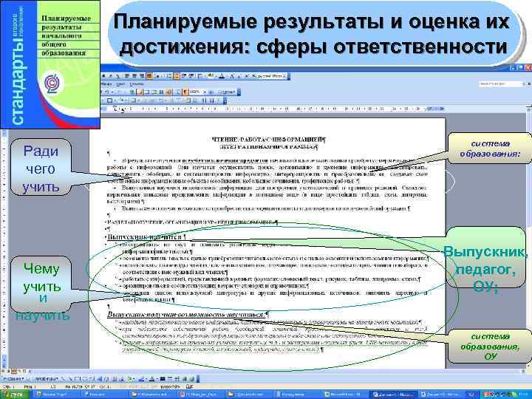The width and height of the screenshot is (532, 399).
Task: Expand the zoom percentage dropdown
Action: (205, 92)
